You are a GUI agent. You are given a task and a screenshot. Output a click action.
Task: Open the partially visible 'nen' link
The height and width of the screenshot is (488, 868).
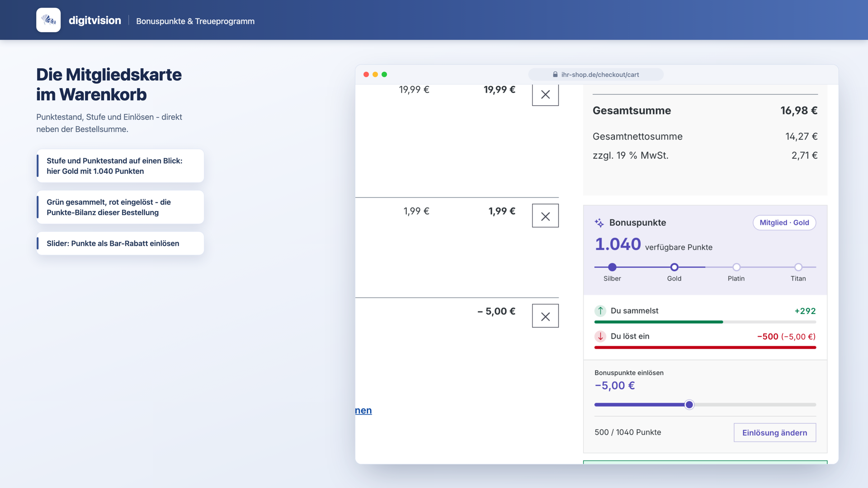(x=363, y=410)
